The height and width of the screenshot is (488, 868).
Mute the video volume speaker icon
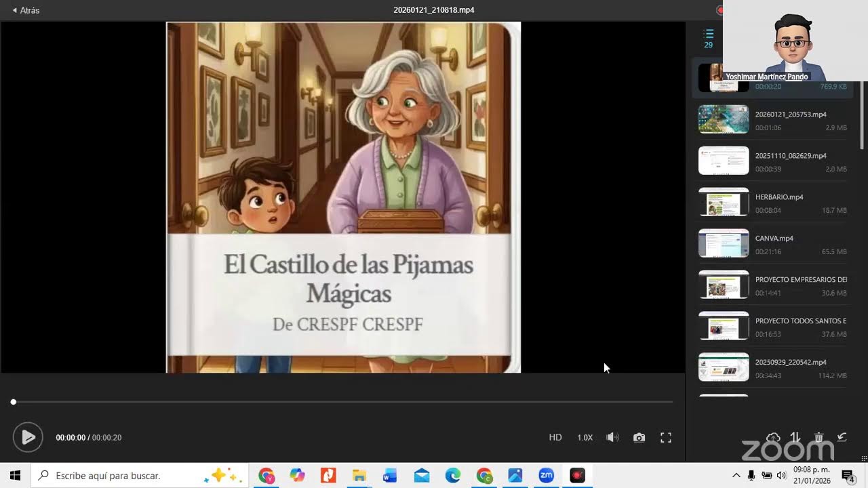(612, 437)
